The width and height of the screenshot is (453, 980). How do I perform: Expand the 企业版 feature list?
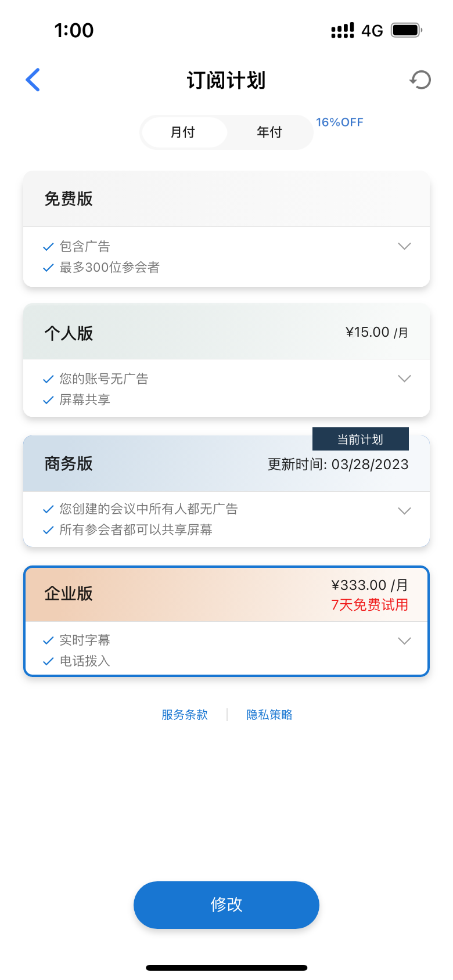point(404,641)
